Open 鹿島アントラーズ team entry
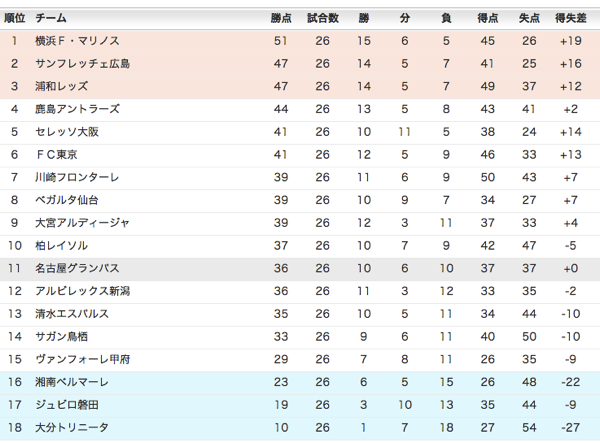The width and height of the screenshot is (600, 443). coord(77,109)
